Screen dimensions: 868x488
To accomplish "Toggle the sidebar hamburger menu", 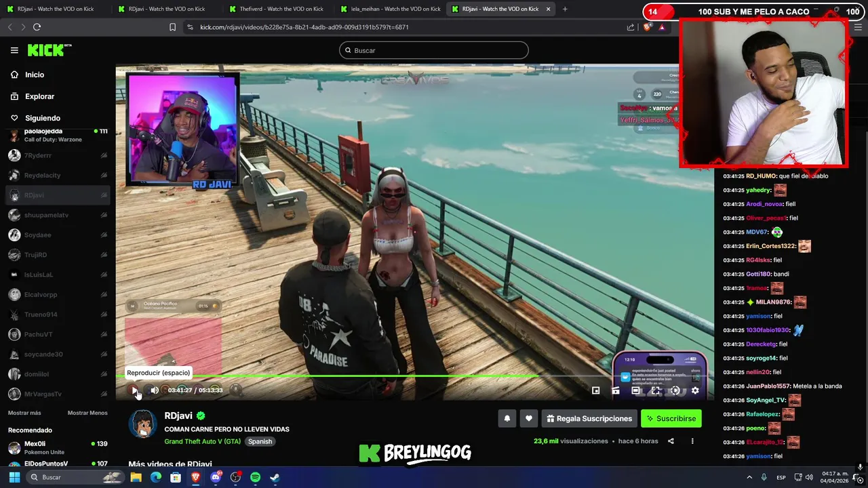I will pos(14,50).
